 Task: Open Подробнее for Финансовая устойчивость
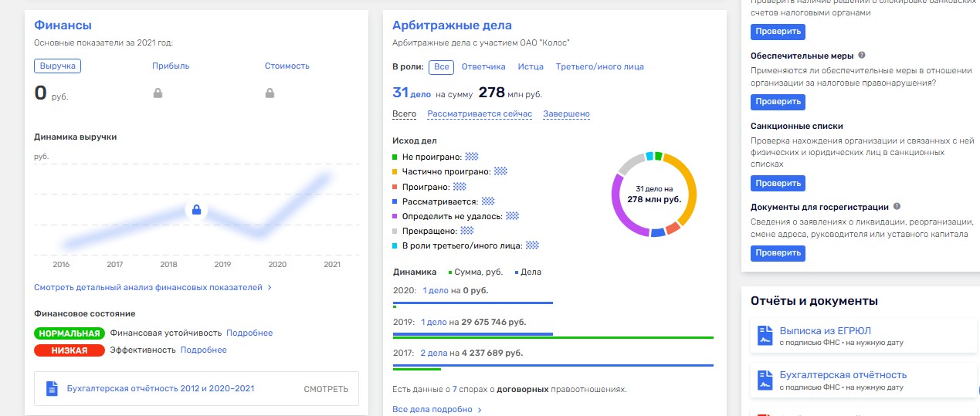tap(249, 333)
